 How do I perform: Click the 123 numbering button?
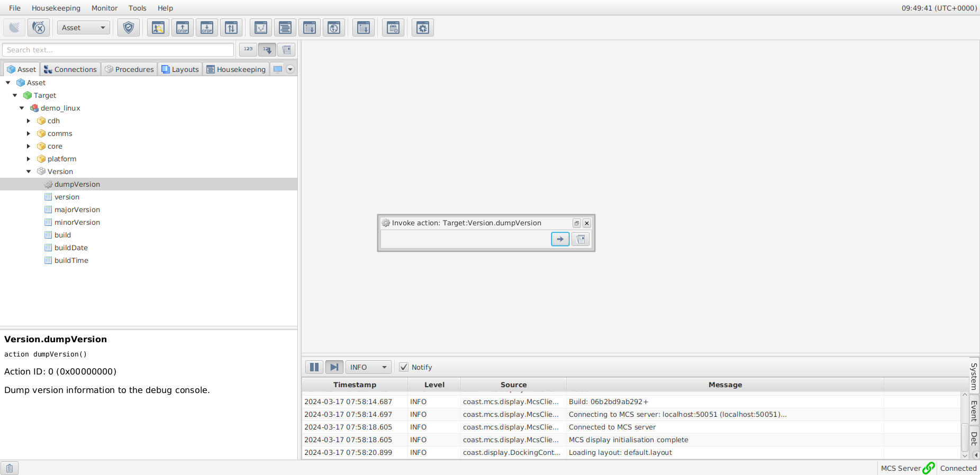click(248, 49)
